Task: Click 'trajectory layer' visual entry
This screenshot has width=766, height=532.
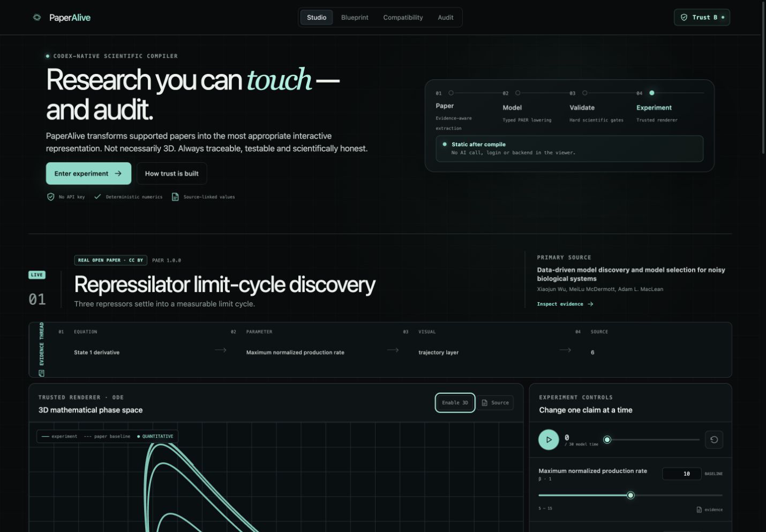Action: [x=438, y=353]
